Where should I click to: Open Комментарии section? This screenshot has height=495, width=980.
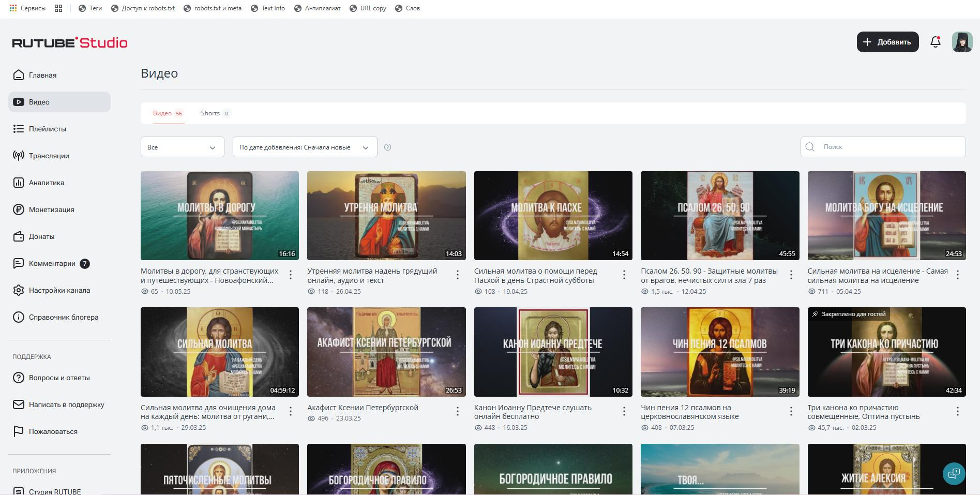pos(59,263)
